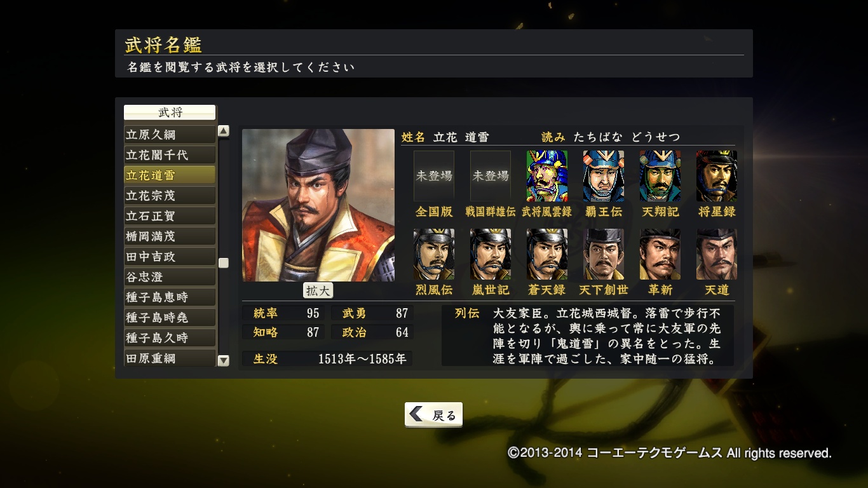Click the officer list scrollbar thumb
The image size is (868, 488).
pos(223,263)
